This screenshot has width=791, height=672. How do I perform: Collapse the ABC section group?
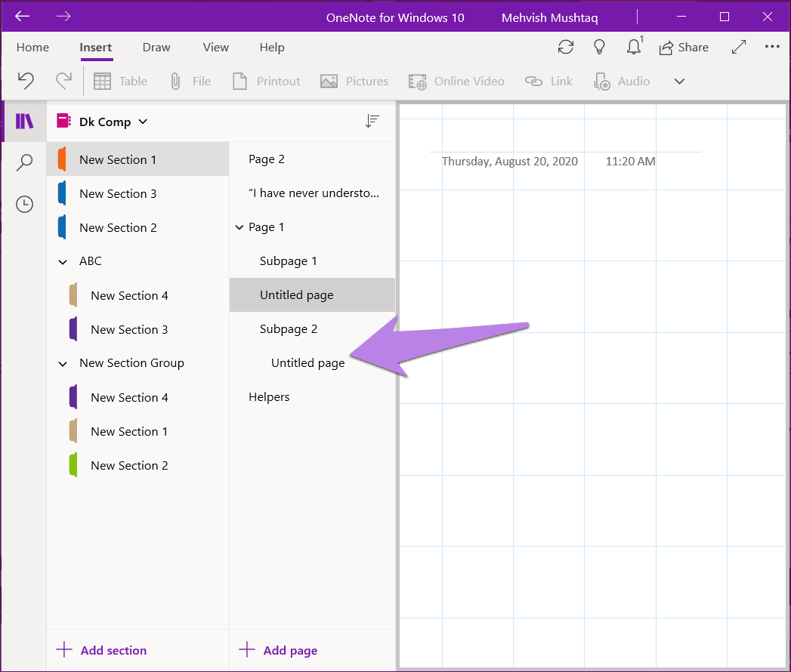[x=63, y=262]
